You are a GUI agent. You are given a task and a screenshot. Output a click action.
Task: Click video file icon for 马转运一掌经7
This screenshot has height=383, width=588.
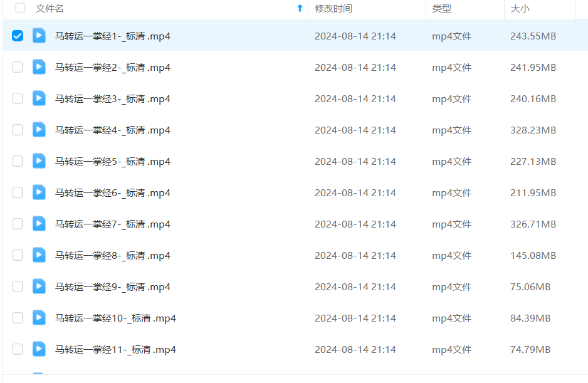(39, 224)
